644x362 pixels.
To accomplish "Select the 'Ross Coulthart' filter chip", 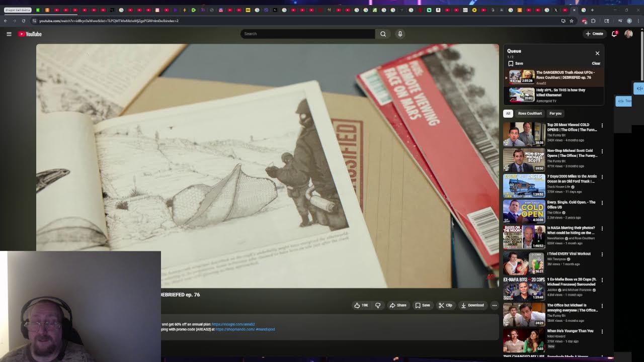I will tap(530, 113).
